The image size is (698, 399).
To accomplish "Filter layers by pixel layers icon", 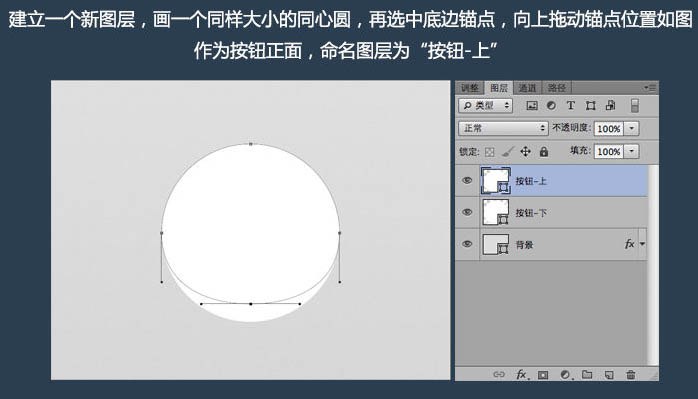I will 532,106.
